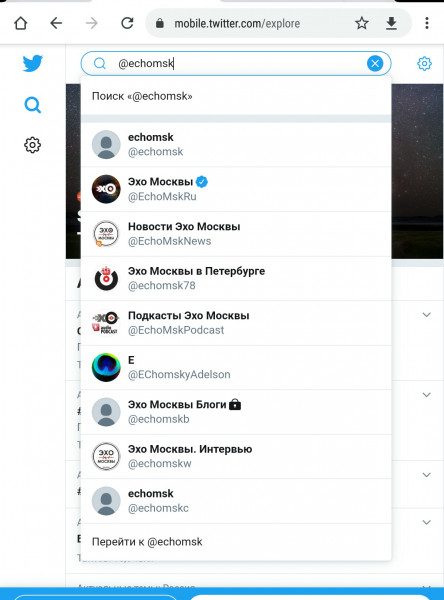Clear search text with X button
This screenshot has width=444, height=600.
point(375,63)
